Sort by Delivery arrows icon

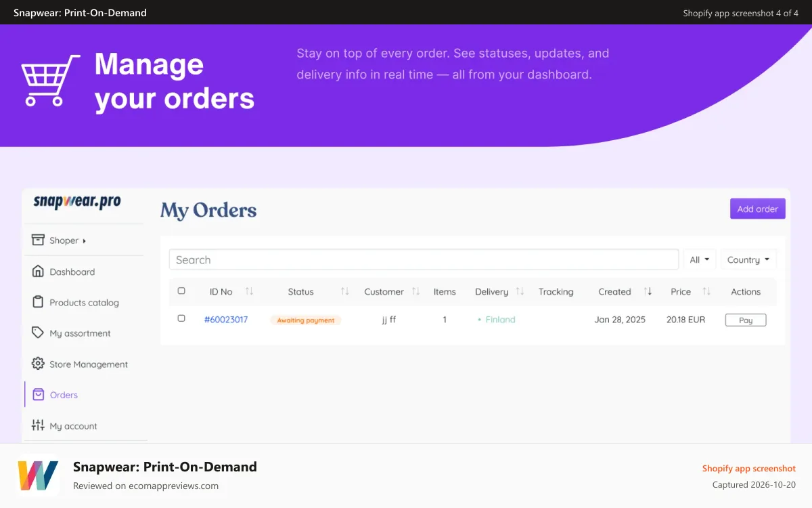tap(520, 291)
